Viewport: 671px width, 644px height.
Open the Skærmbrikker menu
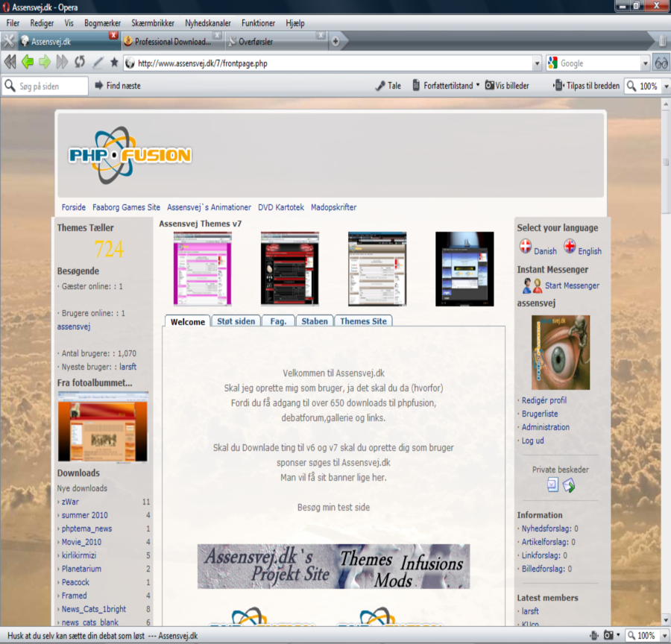[153, 23]
